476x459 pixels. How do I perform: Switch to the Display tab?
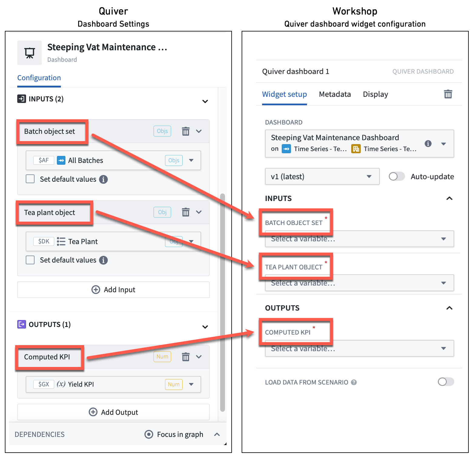(375, 94)
